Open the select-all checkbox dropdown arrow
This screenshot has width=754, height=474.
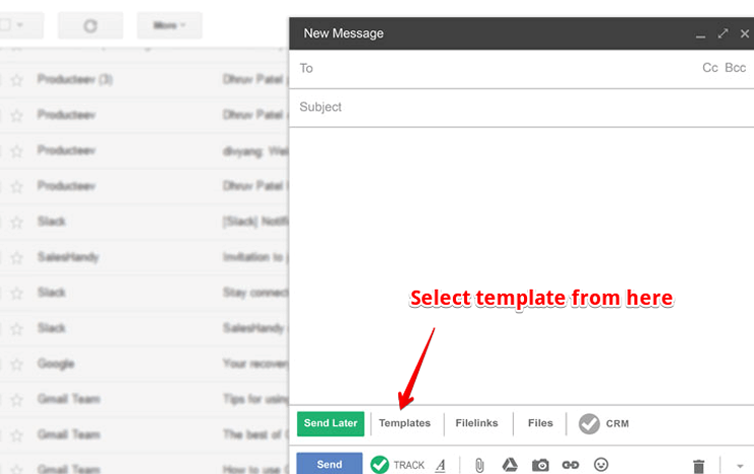[20, 25]
